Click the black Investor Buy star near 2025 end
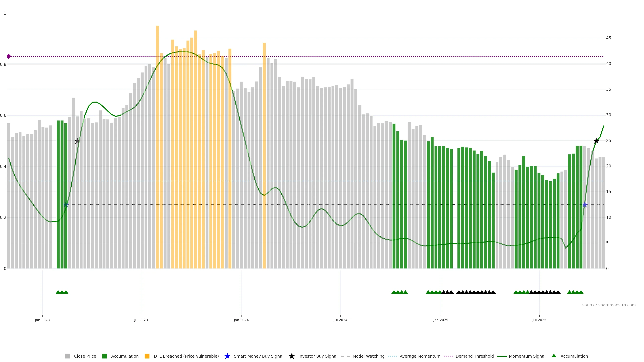The width and height of the screenshot is (644, 362). 596,141
